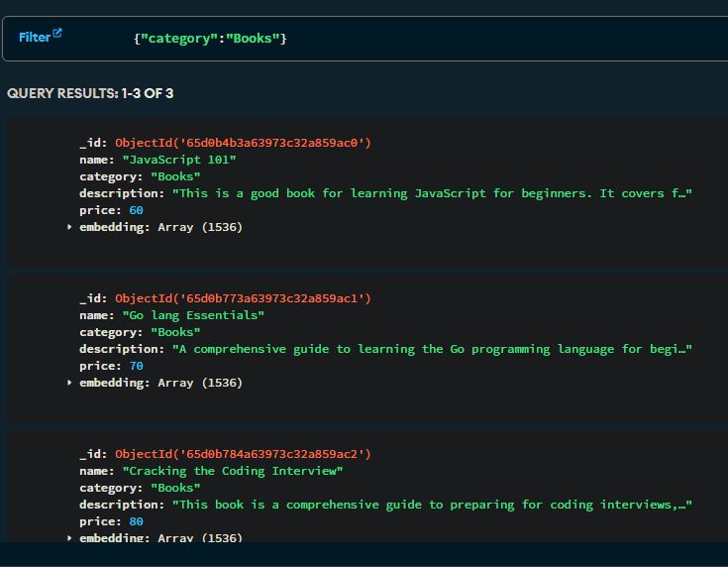The height and width of the screenshot is (567, 728).
Task: Expand the embedding array in Go lang Essentials document
Action: click(69, 383)
